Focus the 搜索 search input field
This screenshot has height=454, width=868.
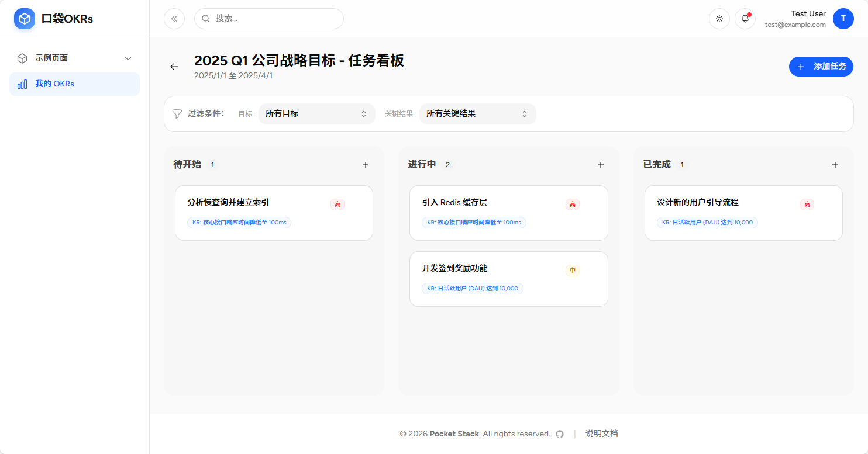pos(275,19)
